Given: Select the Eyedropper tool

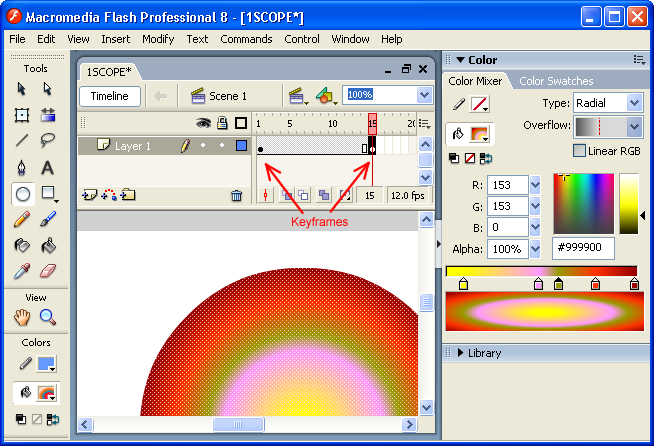Looking at the screenshot, I should pyautogui.click(x=22, y=271).
